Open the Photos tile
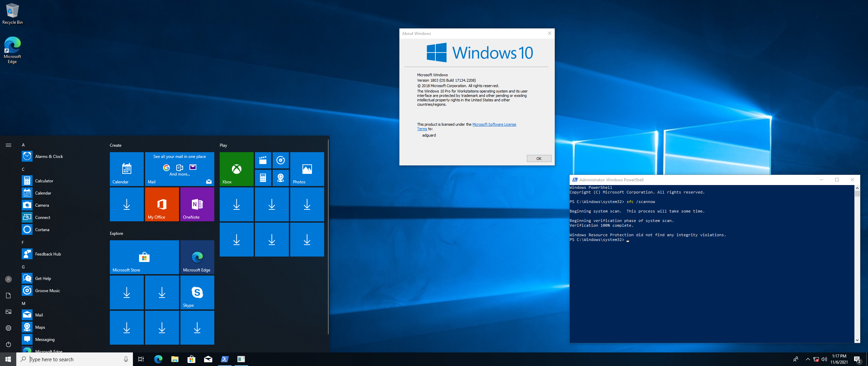Screen dimensions: 868x366 point(307,169)
